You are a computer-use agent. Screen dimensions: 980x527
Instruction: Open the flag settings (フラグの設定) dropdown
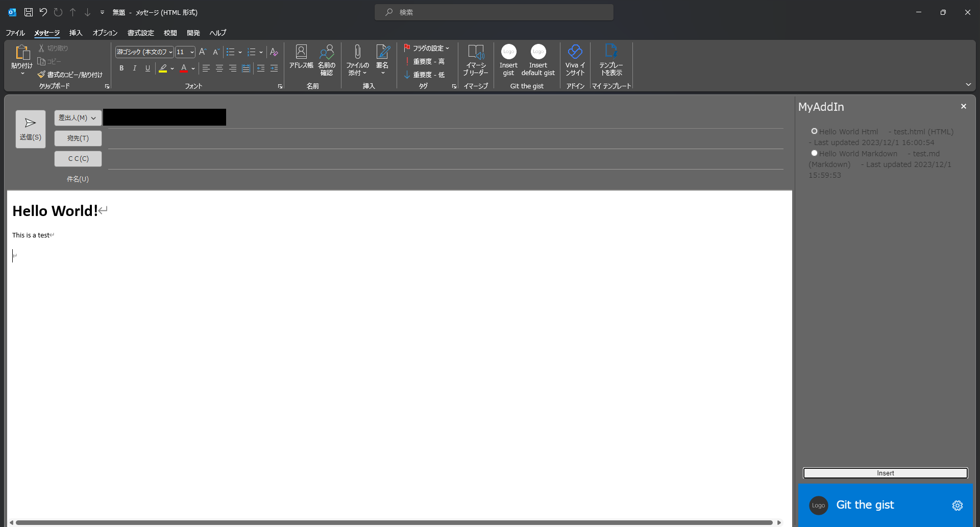[427, 48]
